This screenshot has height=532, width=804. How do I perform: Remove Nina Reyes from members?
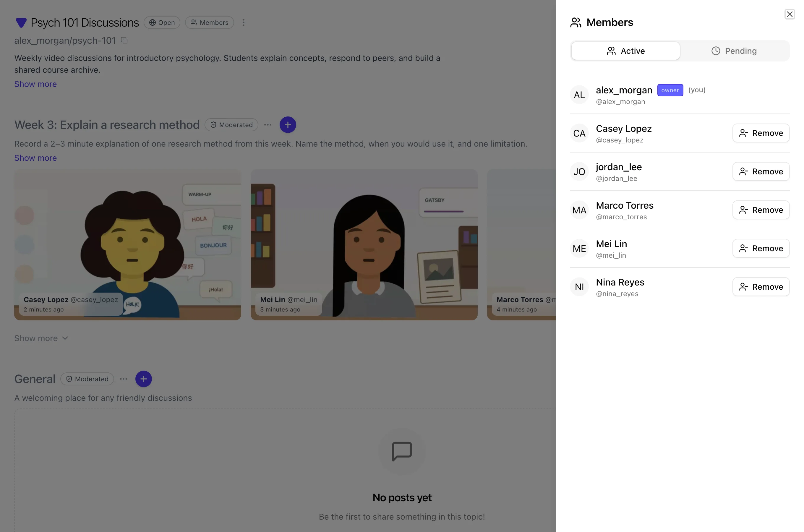click(761, 287)
